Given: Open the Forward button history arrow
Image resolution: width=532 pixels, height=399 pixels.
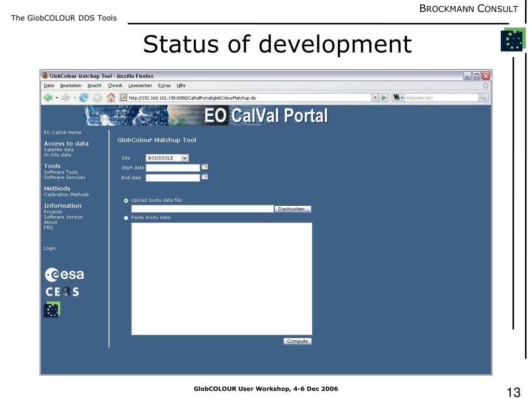Looking at the screenshot, I should point(75,98).
